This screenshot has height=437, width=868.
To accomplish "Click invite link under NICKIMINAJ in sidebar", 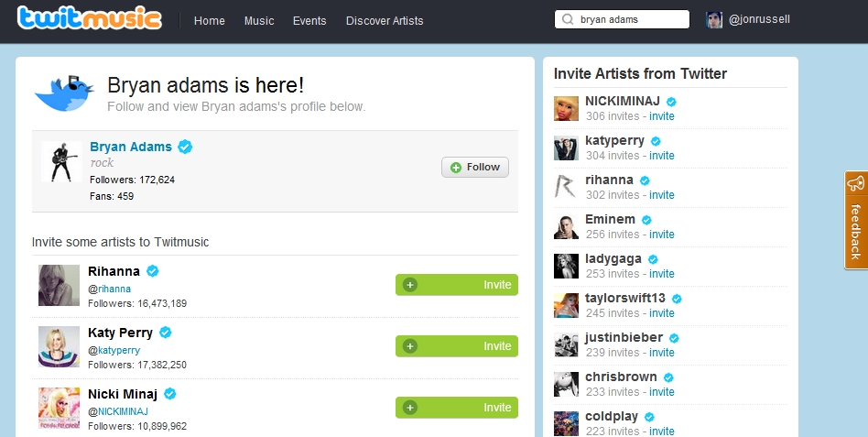I will tap(661, 116).
